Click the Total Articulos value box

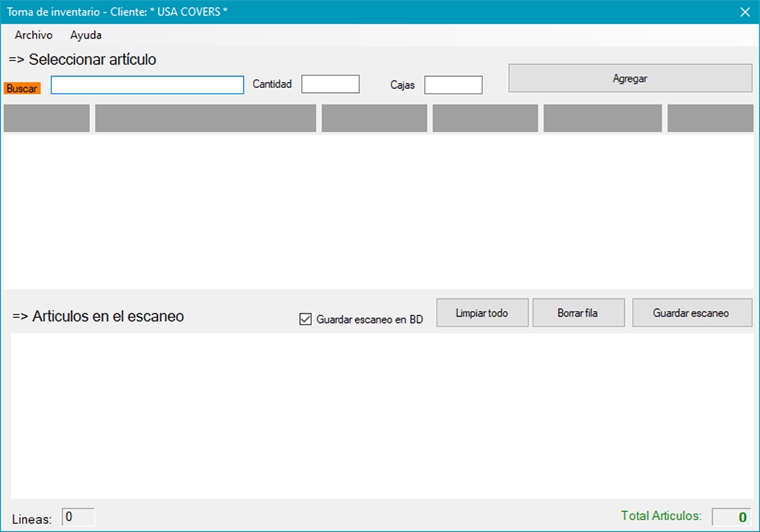tap(730, 517)
